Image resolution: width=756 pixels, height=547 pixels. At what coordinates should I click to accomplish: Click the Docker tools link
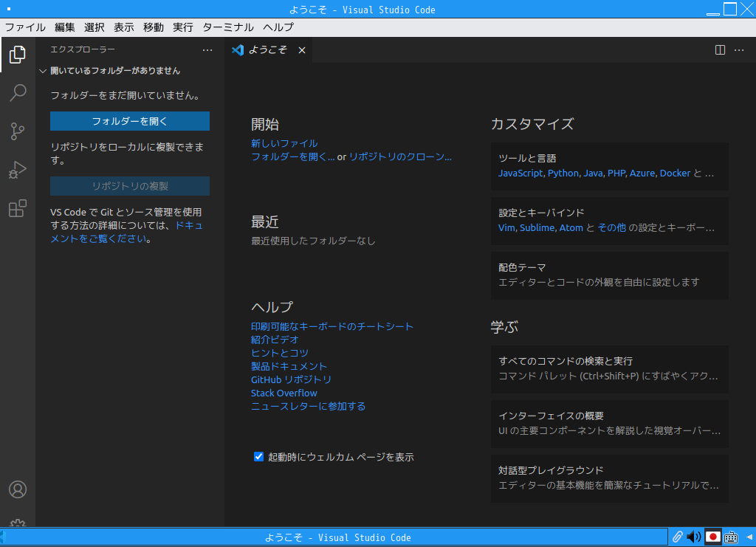(x=675, y=173)
